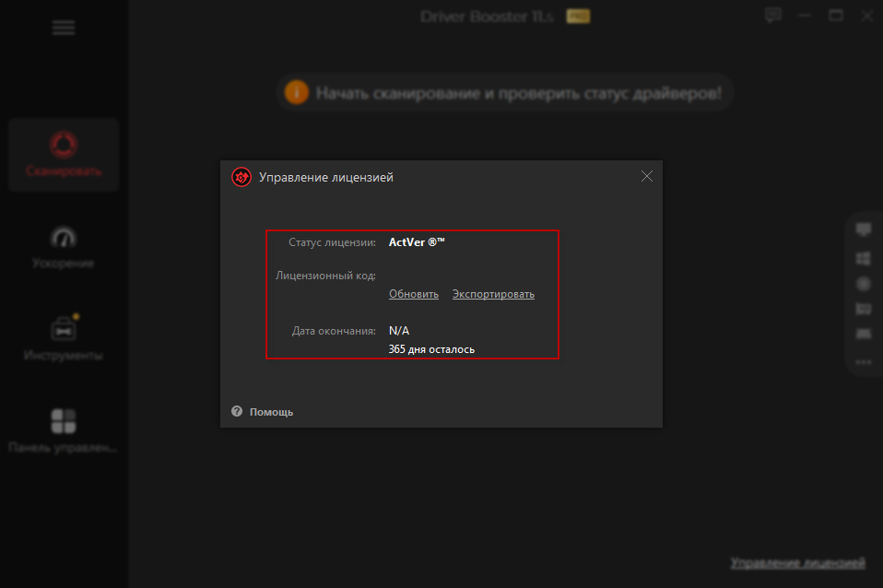The width and height of the screenshot is (883, 588).
Task: Click the Экспортировать license link
Action: click(x=493, y=294)
